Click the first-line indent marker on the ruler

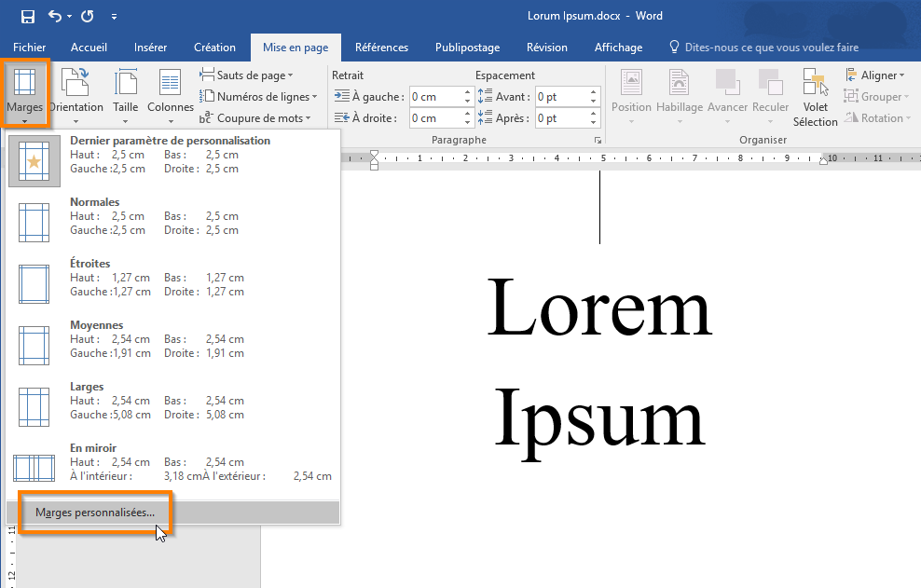[x=374, y=154]
